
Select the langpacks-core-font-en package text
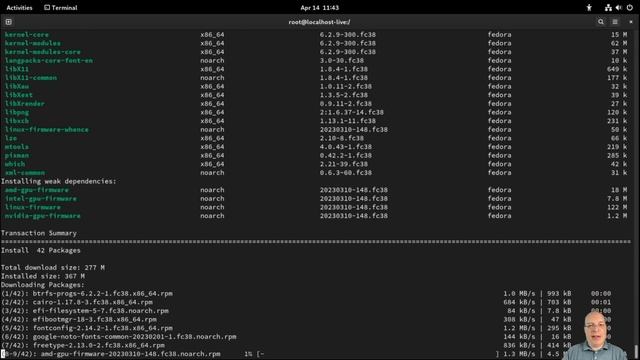coord(49,60)
